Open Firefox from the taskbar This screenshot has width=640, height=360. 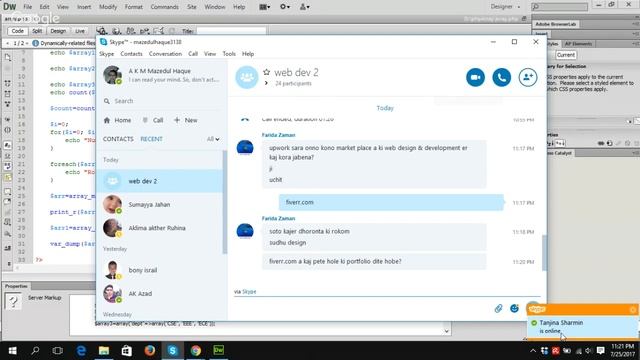(150, 351)
